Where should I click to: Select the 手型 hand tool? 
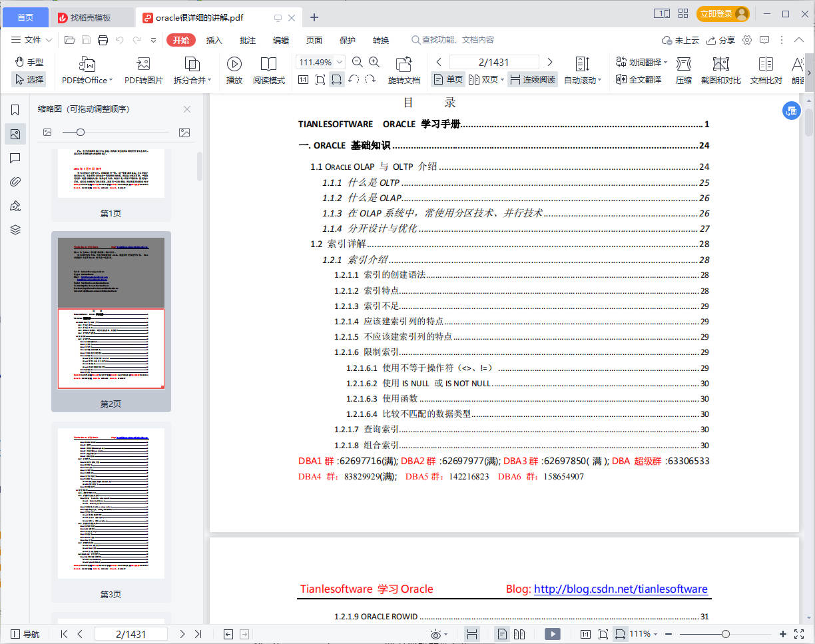(x=29, y=62)
